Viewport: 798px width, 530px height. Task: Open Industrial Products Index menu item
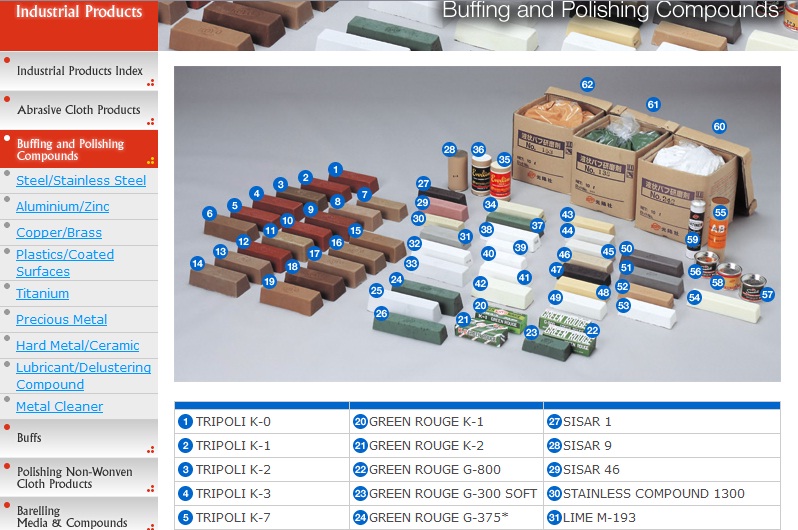coord(78,71)
